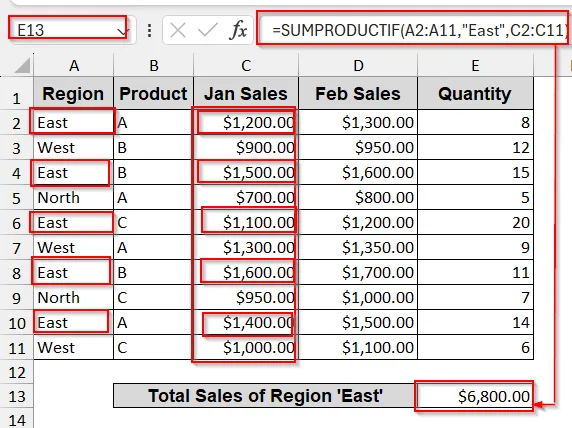Select Feb Sales cell $1,100.00
The width and height of the screenshot is (572, 428).
tap(358, 347)
